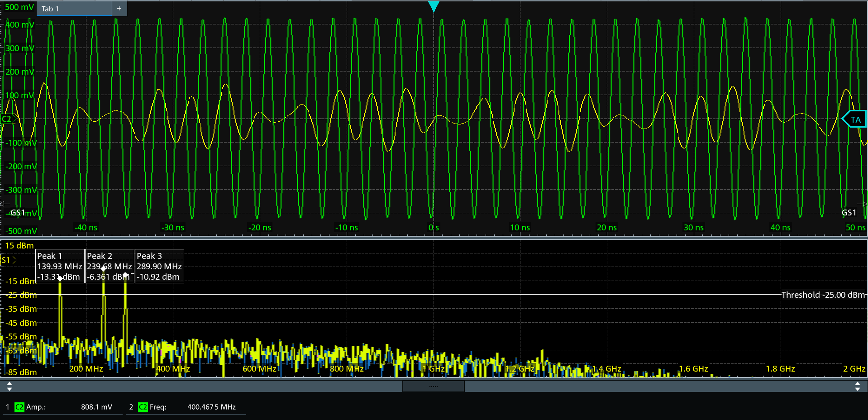This screenshot has height=420, width=868.
Task: Select the Tab 1 diagram tab
Action: (75, 9)
